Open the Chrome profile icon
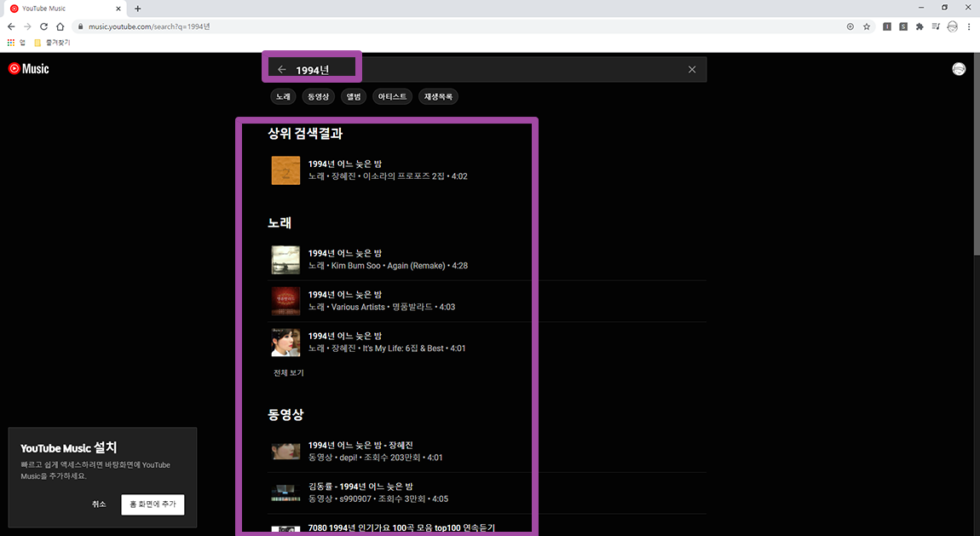The image size is (980, 536). tap(953, 27)
